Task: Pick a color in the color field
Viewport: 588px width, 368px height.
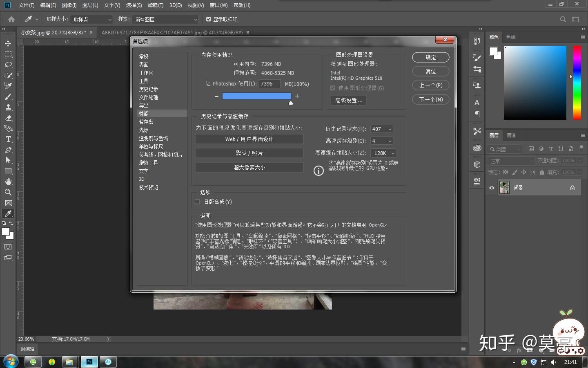Action: [x=535, y=83]
